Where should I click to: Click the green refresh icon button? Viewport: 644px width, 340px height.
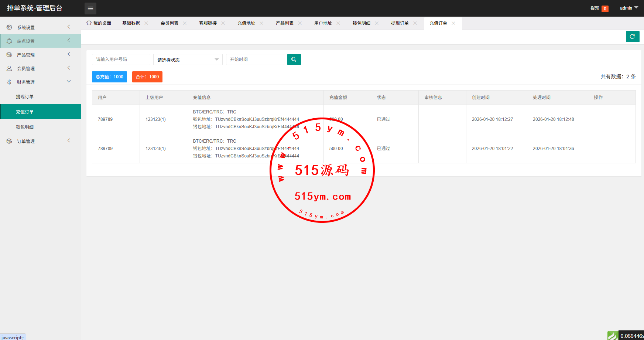[x=632, y=37]
